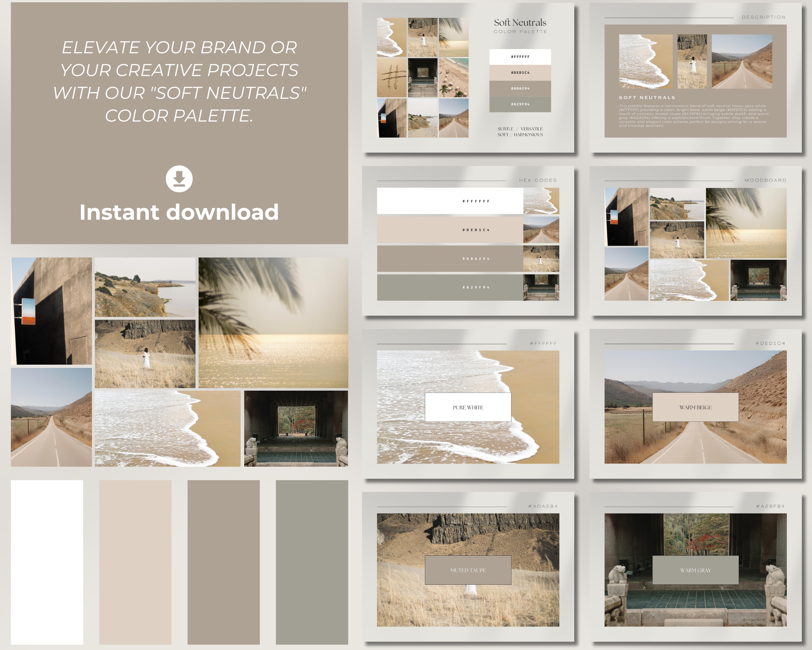Click the WARM GRAY label box
812x650 pixels.
[x=695, y=570]
